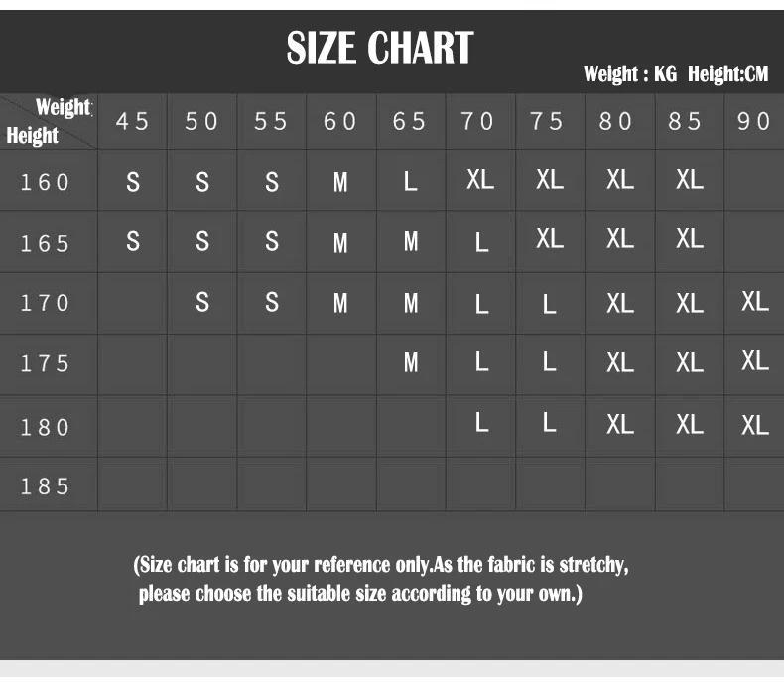
Task: Click size L for height 165, weight 70
Action: pyautogui.click(x=481, y=242)
